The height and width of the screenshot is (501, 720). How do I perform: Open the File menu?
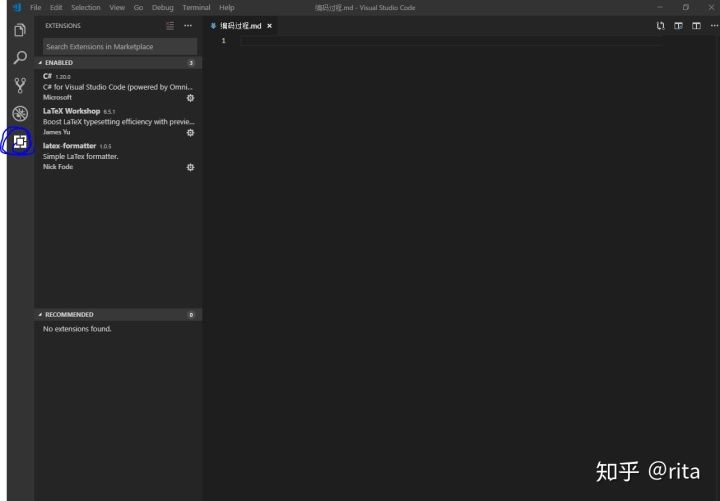pyautogui.click(x=35, y=7)
